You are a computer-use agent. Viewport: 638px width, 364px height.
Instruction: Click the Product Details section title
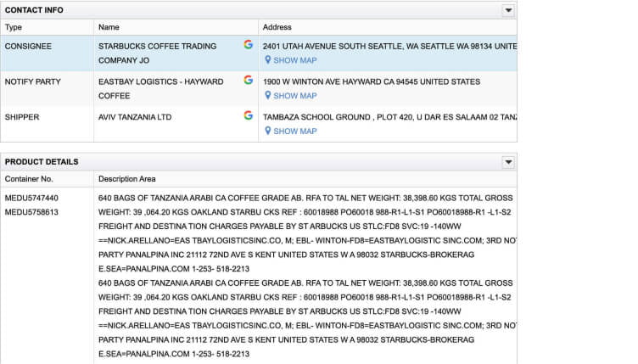(42, 162)
